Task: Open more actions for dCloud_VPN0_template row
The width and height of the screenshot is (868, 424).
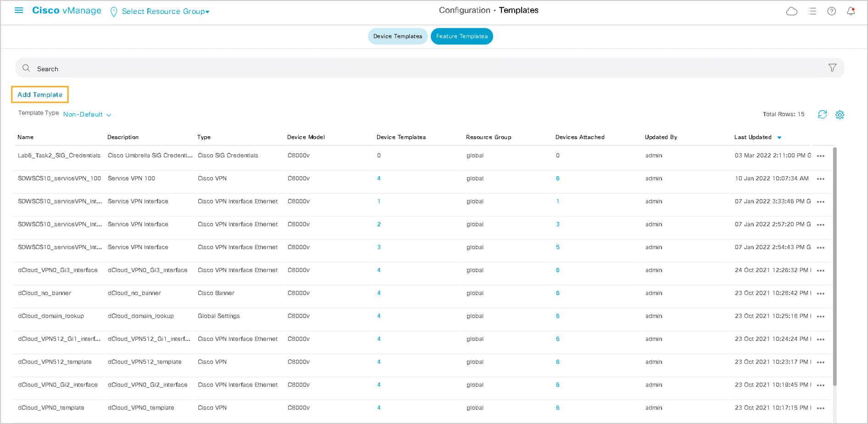Action: (x=821, y=408)
